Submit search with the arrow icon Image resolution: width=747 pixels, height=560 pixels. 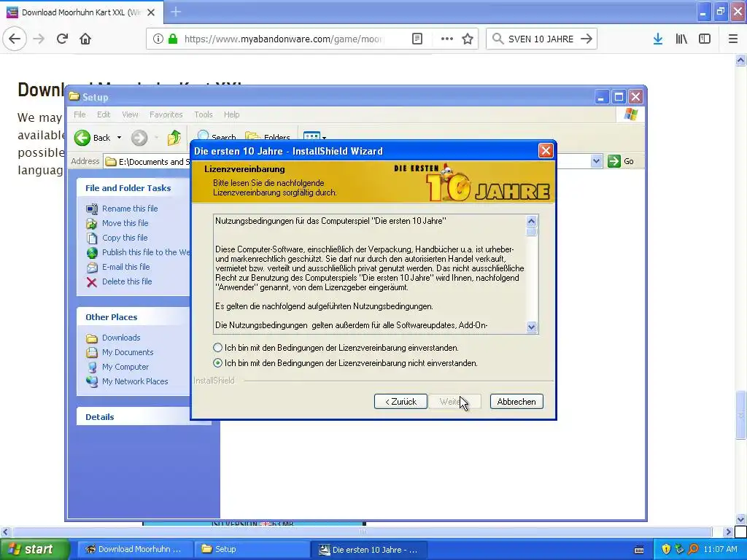point(587,39)
